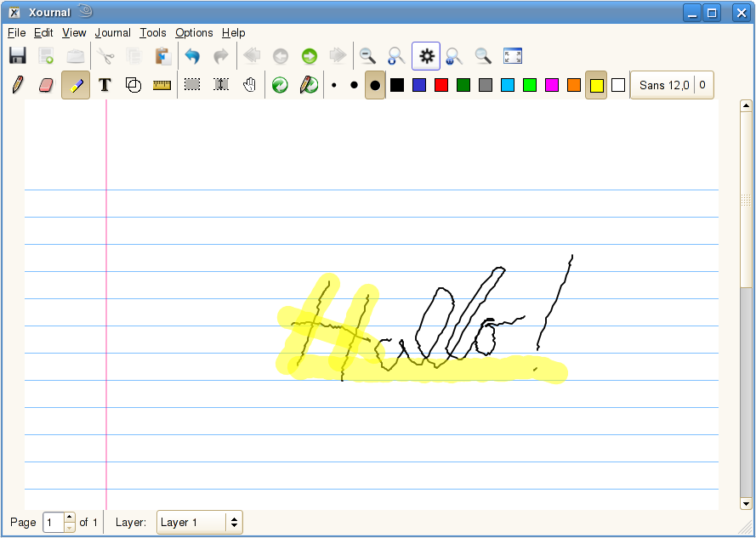Select the Eraser tool
Screen dimensions: 756x538
click(x=46, y=85)
